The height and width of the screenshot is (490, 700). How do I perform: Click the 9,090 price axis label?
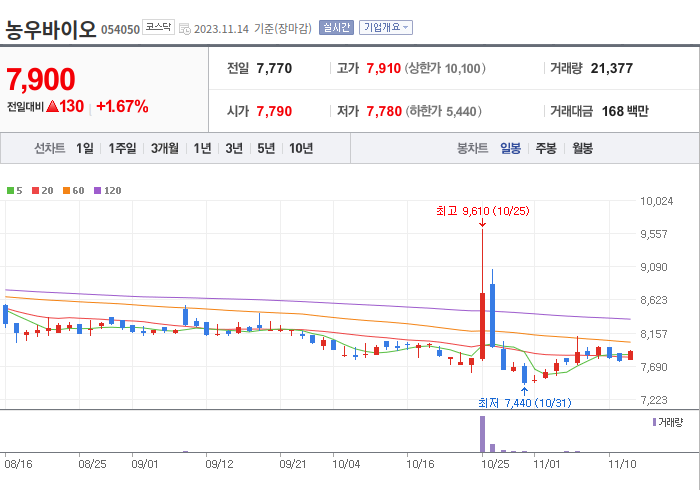[654, 267]
